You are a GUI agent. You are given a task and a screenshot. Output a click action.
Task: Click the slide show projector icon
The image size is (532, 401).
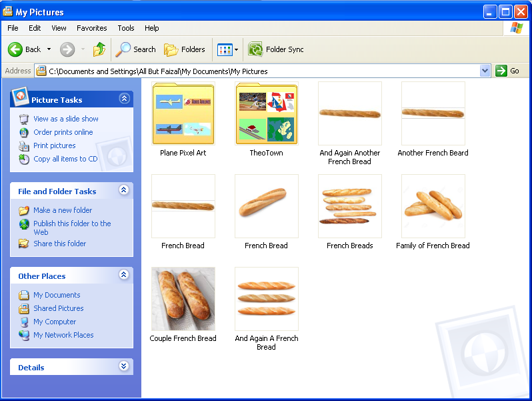pyautogui.click(x=24, y=119)
